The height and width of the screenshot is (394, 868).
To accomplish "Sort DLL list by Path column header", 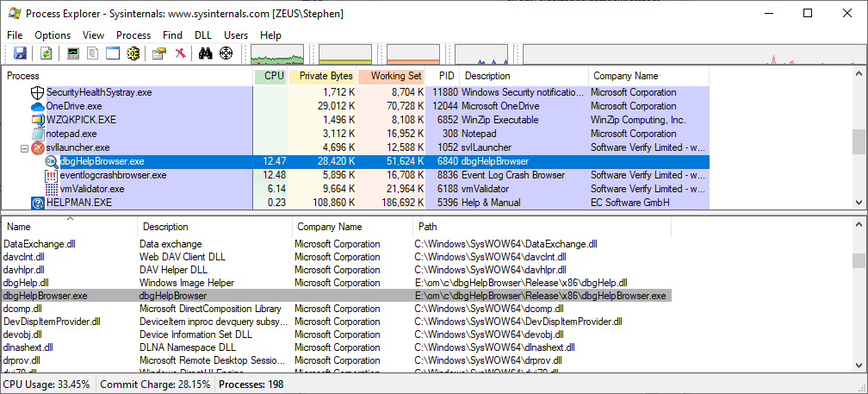I will click(542, 227).
